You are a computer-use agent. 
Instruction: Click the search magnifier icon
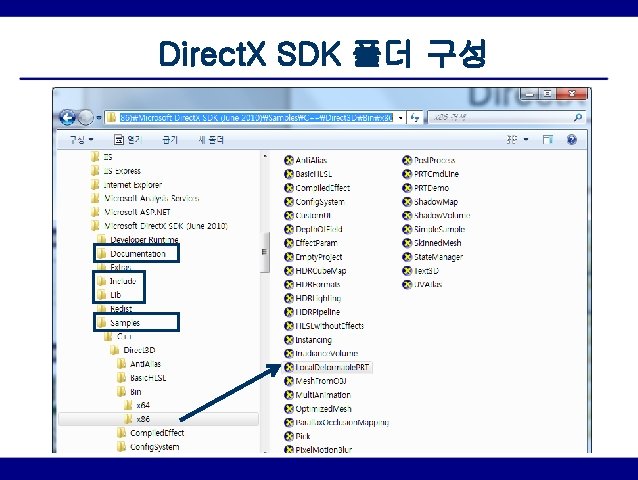click(x=577, y=118)
